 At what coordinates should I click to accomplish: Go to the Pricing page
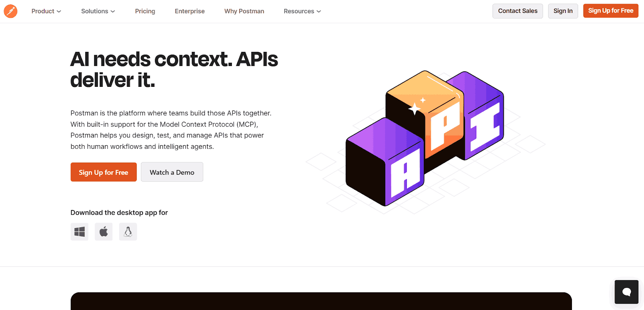145,11
